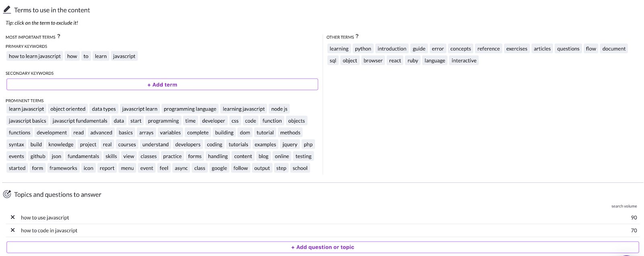Exclude the other term 'concepts'
Image resolution: width=644 pixels, height=256 pixels.
460,49
